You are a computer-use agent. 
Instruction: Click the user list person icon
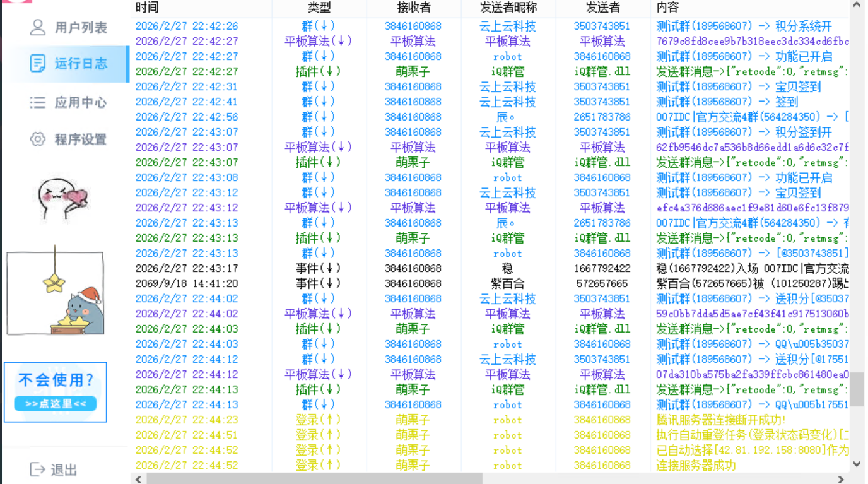point(38,27)
